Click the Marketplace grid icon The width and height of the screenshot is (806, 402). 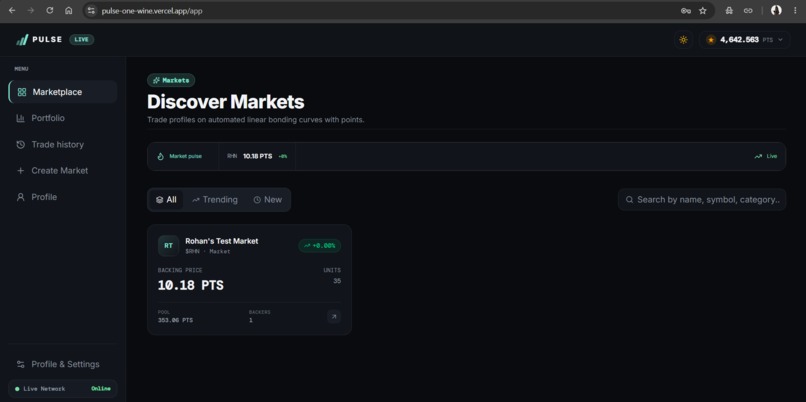click(x=22, y=92)
